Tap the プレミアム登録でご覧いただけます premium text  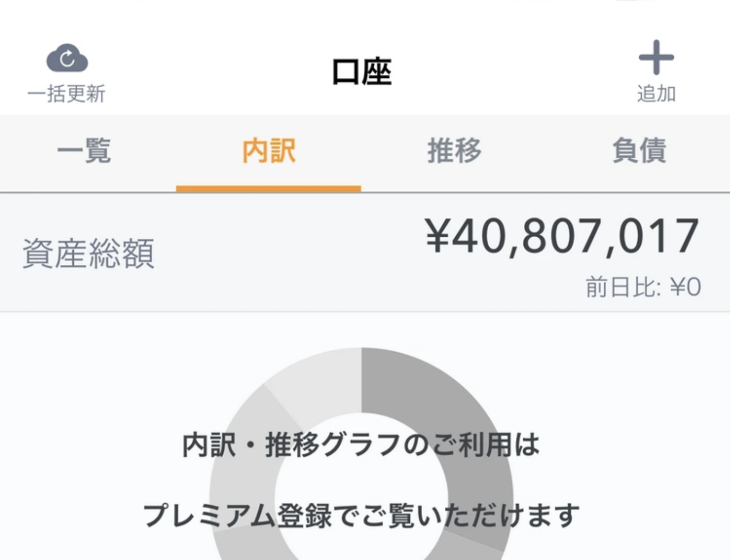(x=361, y=515)
